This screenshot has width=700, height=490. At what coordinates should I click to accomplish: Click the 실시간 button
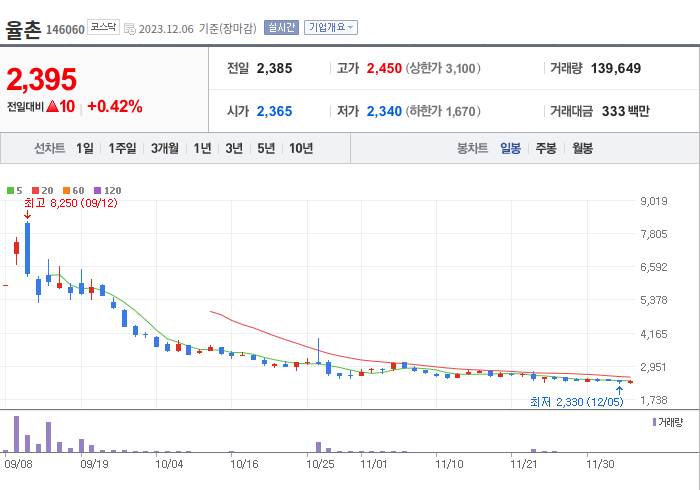(x=281, y=28)
